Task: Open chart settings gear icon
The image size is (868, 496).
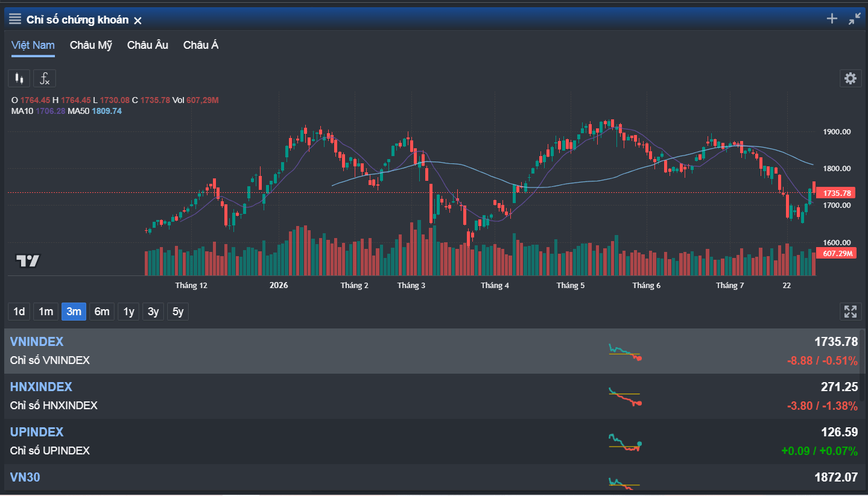Action: tap(851, 78)
